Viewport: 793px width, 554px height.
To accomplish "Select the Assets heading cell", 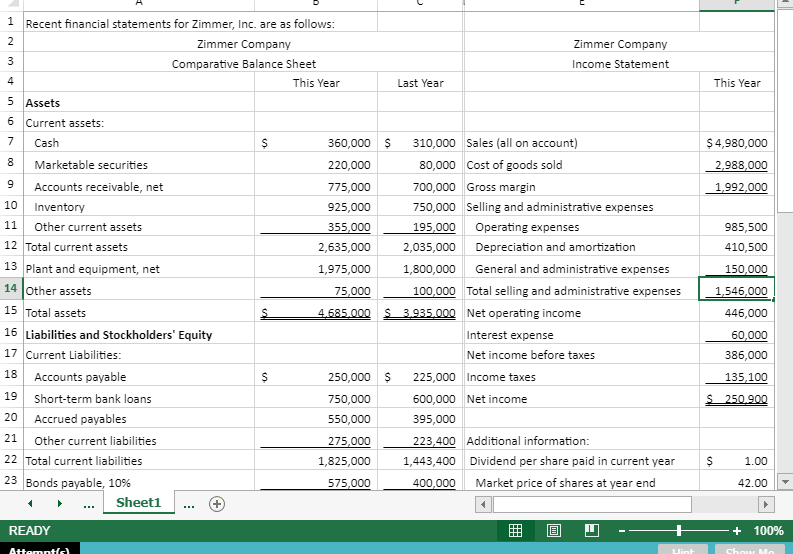I will click(x=139, y=102).
